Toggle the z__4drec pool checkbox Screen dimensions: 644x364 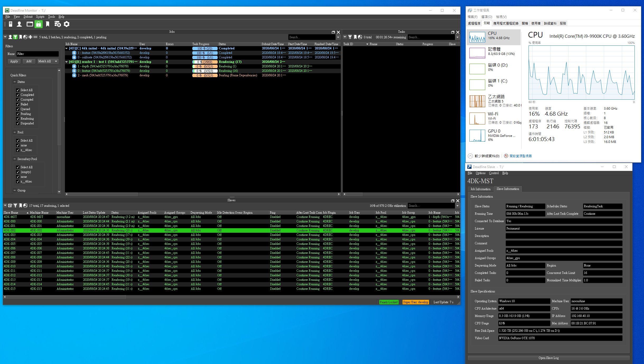18,150
